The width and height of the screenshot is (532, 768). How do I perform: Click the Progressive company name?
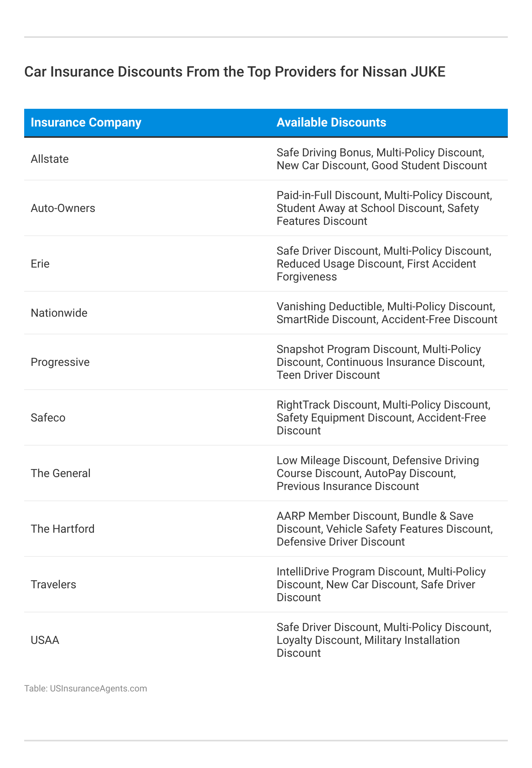[x=60, y=362]
